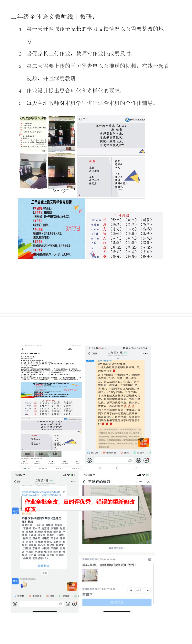
Task: Go back from the 二年级4班 chat
Action: [x=15, y=482]
